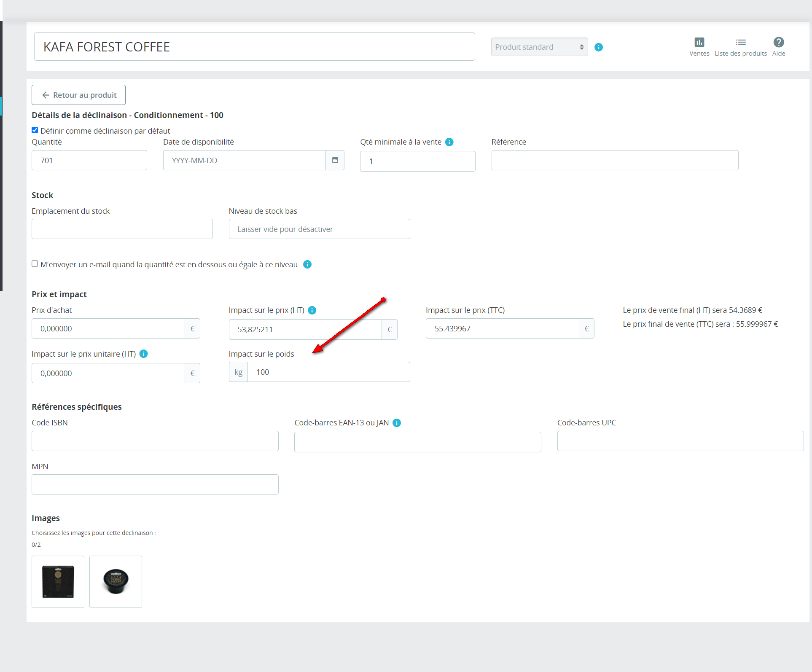Click the Références spécifiques section heading
This screenshot has height=672, width=812.
coord(77,407)
